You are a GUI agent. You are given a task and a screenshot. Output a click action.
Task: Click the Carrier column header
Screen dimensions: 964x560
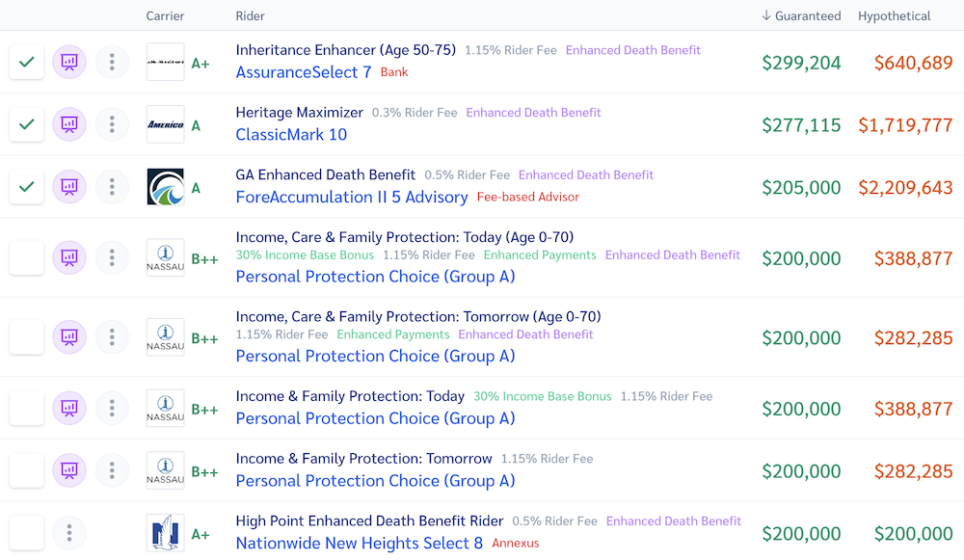(x=165, y=15)
